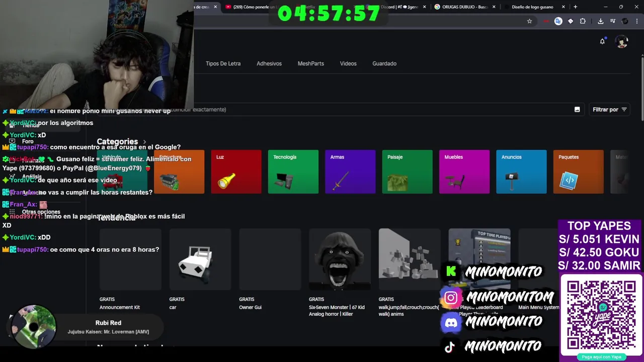The width and height of the screenshot is (644, 362).
Task: Bookmark this page with the star icon
Action: coord(529,21)
